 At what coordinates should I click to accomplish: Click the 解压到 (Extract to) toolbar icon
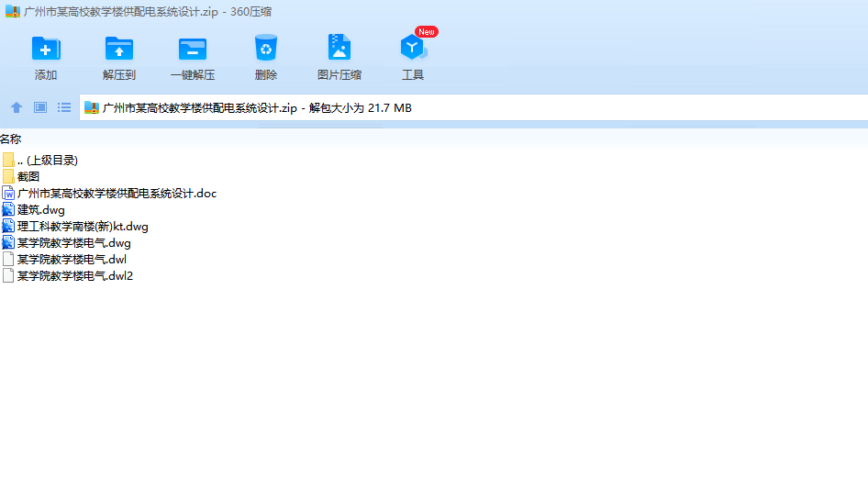(119, 48)
